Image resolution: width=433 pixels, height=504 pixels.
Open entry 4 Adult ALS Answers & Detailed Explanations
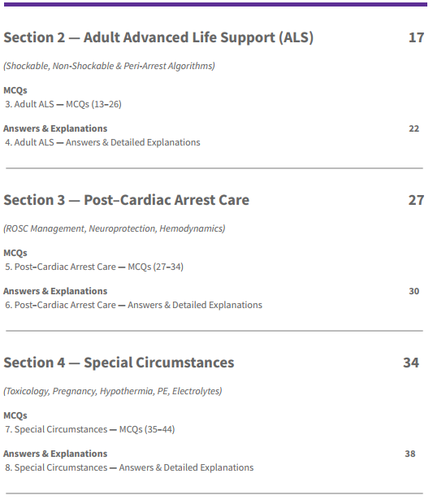[x=102, y=142]
